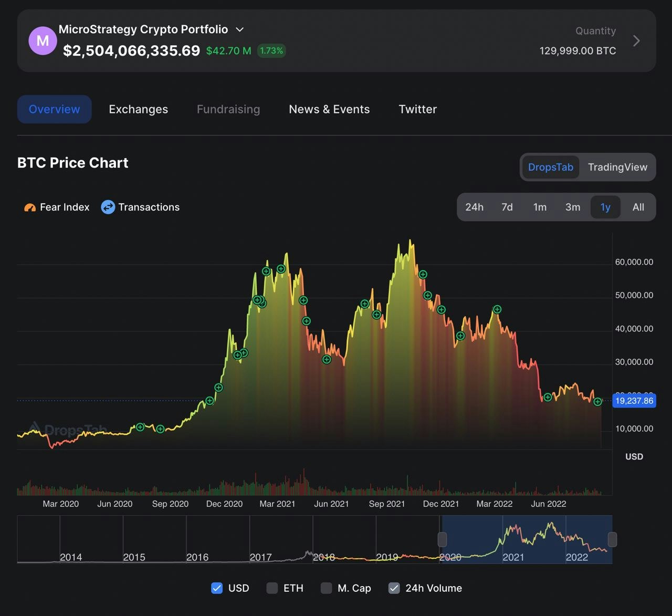Image resolution: width=672 pixels, height=616 pixels.
Task: Open portfolio details with right chevron arrow
Action: click(636, 41)
